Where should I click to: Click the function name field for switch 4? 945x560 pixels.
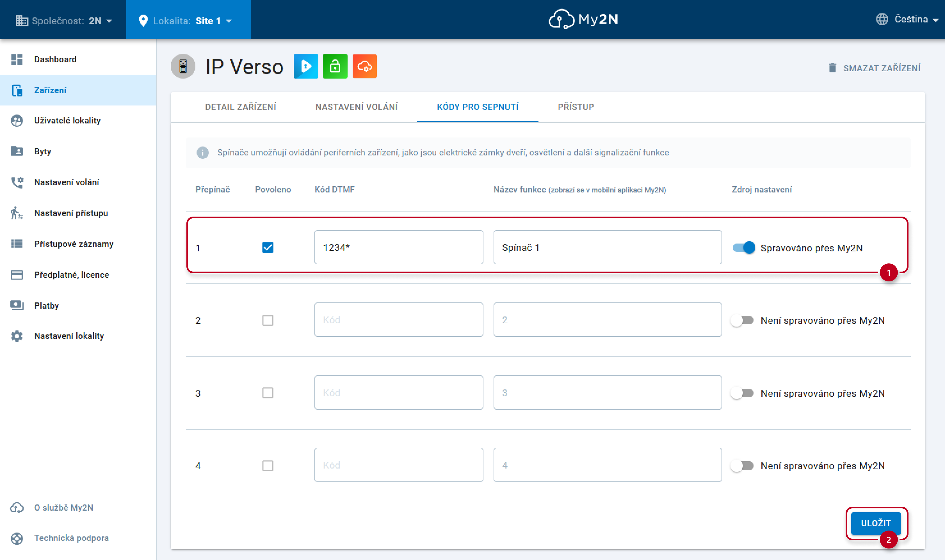coord(608,465)
